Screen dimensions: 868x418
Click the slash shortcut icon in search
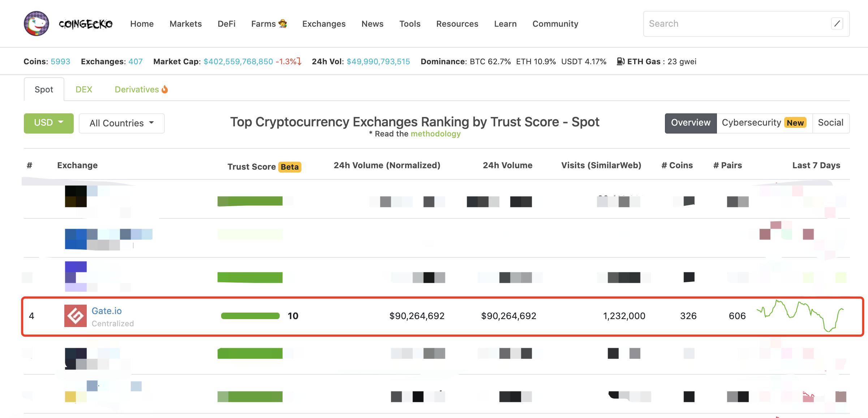click(837, 24)
